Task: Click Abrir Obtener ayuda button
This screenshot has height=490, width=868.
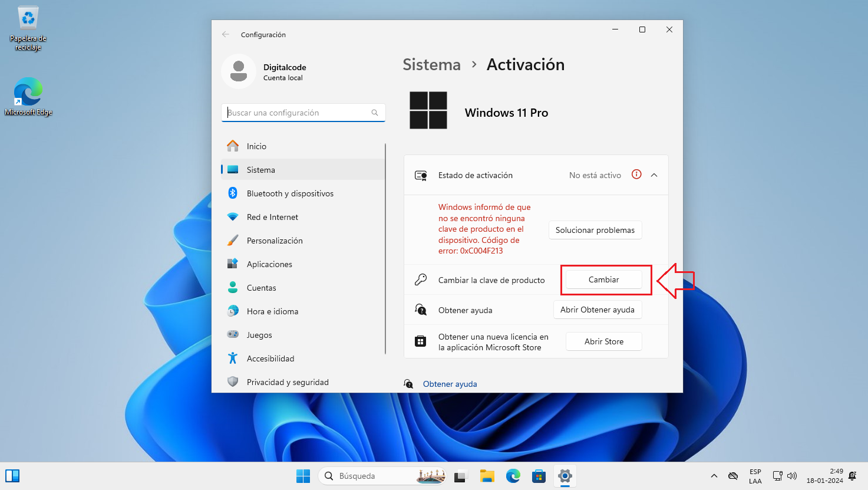Action: (598, 310)
